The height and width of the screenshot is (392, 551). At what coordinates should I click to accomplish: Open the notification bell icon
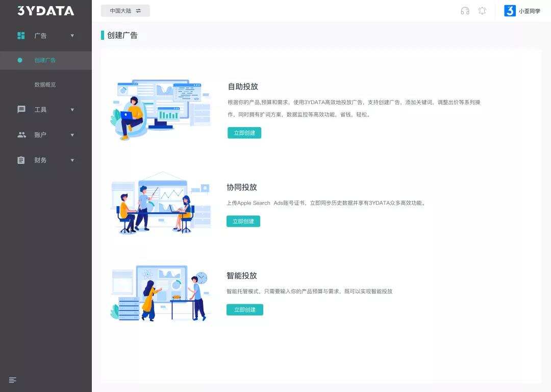[482, 11]
